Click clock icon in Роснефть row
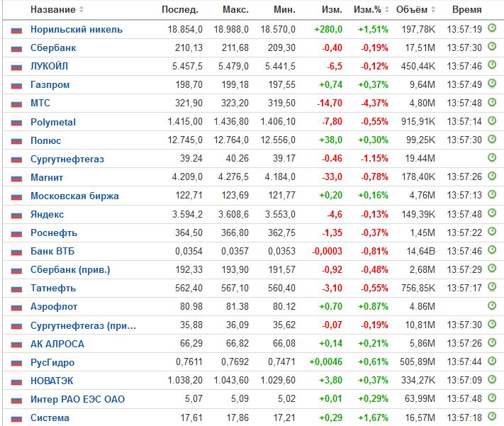This screenshot has height=426, width=504. [x=492, y=231]
